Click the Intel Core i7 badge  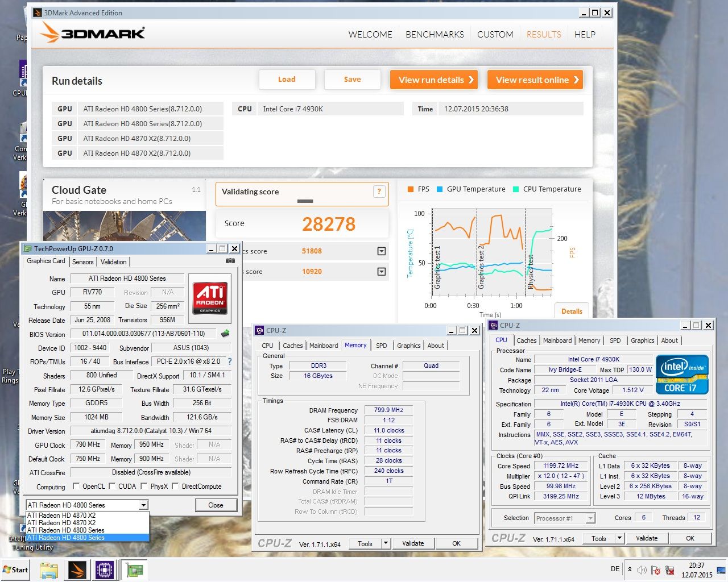point(682,375)
